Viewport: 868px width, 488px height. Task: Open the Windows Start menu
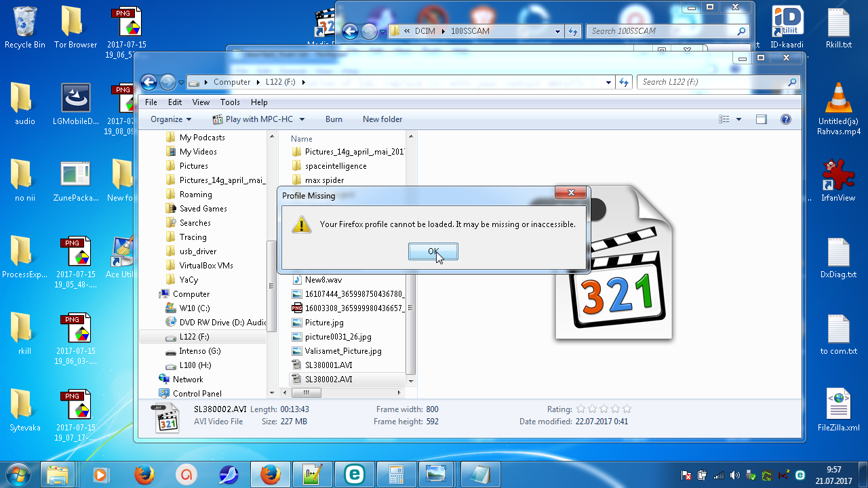[x=18, y=474]
